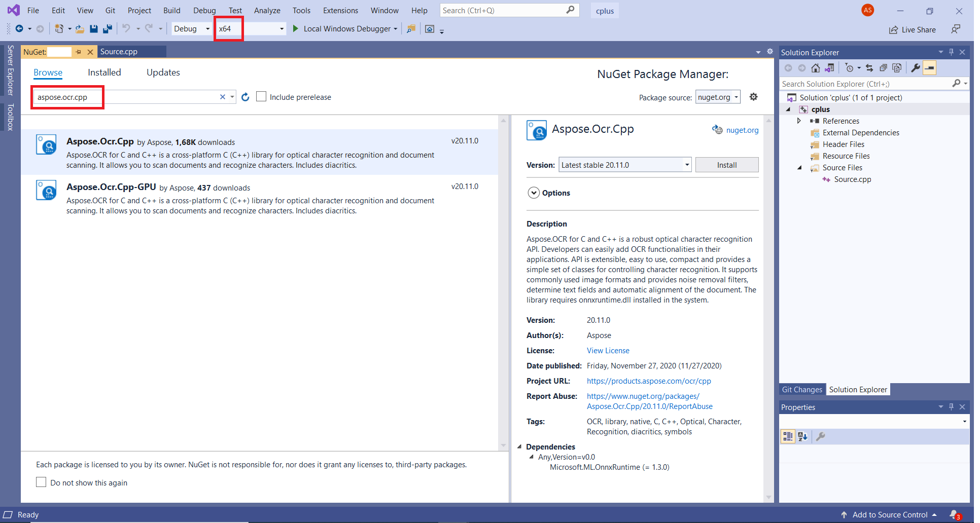Select the Aspose.Ocr.Cpp-GPU package
The image size is (980, 523).
(x=259, y=198)
